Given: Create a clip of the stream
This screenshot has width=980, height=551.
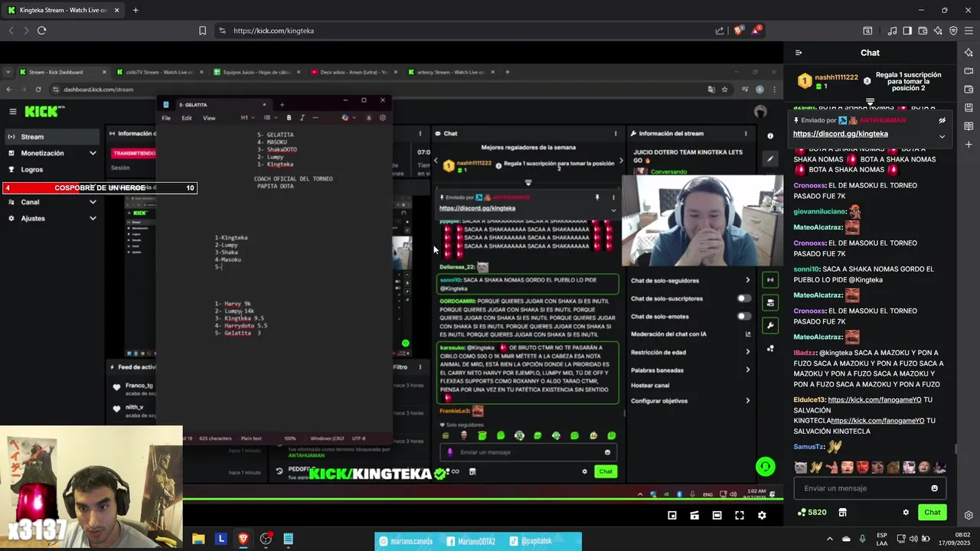Looking at the screenshot, I should 694,516.
